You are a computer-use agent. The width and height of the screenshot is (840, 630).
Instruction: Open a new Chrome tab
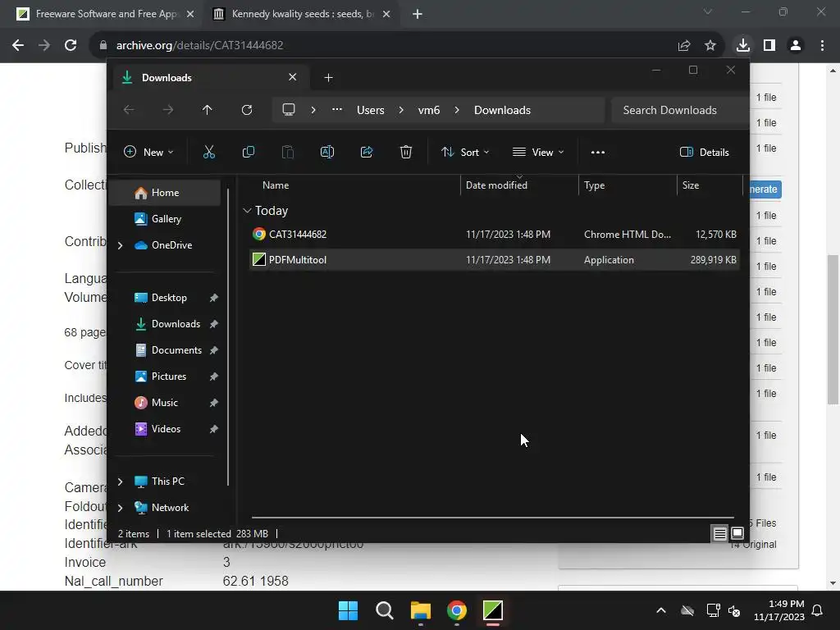tap(418, 14)
